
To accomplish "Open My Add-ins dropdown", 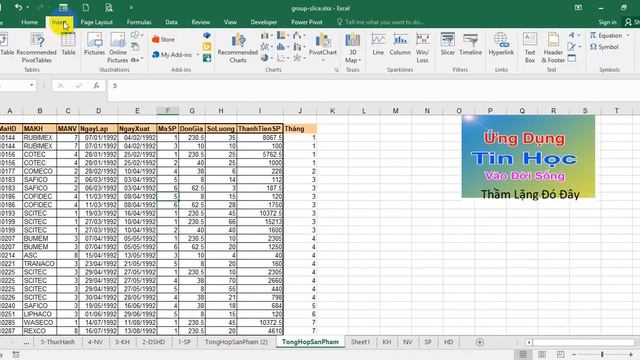I will click(x=198, y=55).
